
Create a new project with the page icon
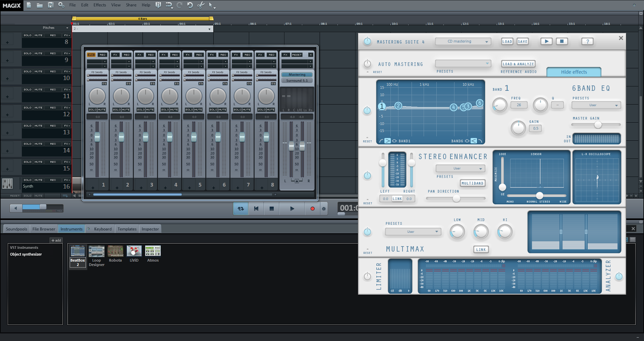click(x=29, y=5)
